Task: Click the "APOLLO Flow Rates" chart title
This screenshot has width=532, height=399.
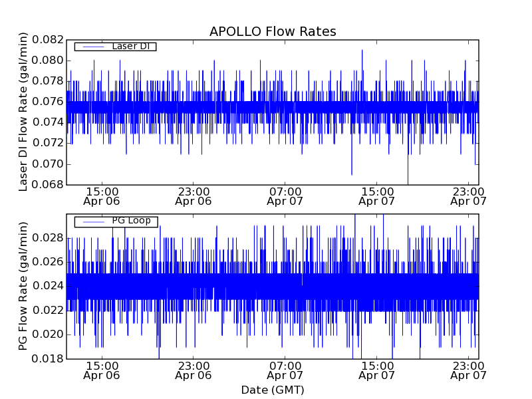Action: (273, 31)
